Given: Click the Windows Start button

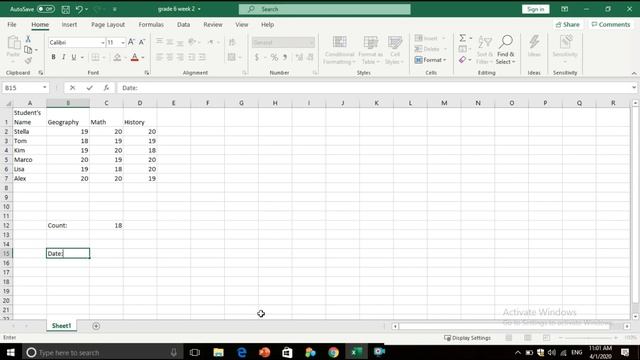Looking at the screenshot, I should click(x=11, y=352).
